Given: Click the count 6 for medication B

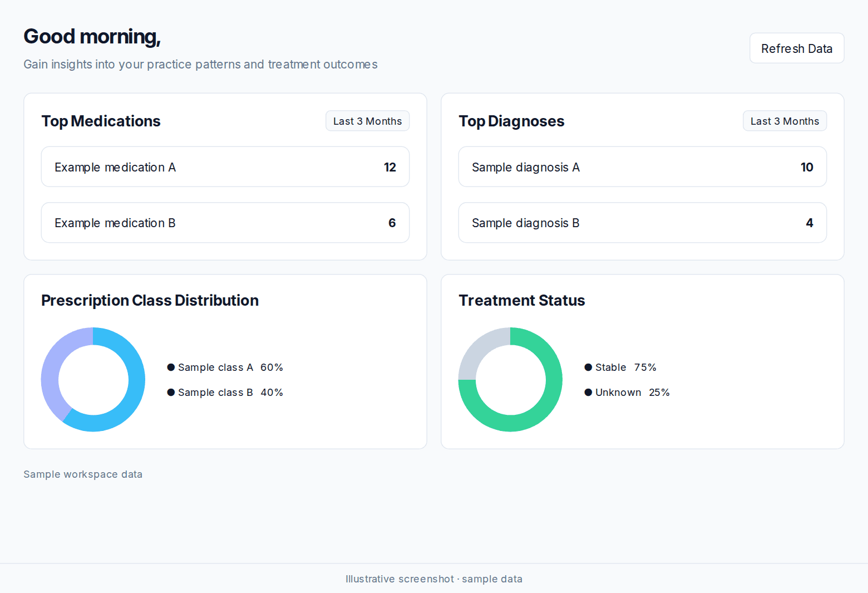Looking at the screenshot, I should point(392,223).
